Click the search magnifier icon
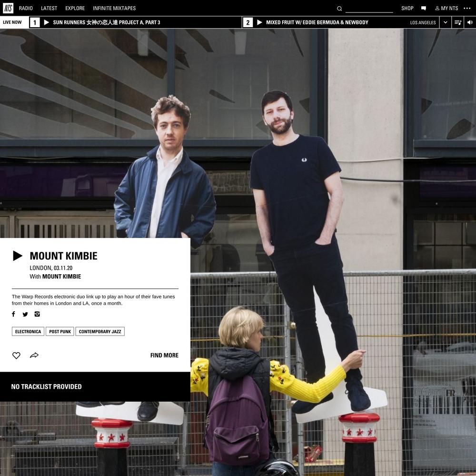The image size is (476, 476). [339, 9]
